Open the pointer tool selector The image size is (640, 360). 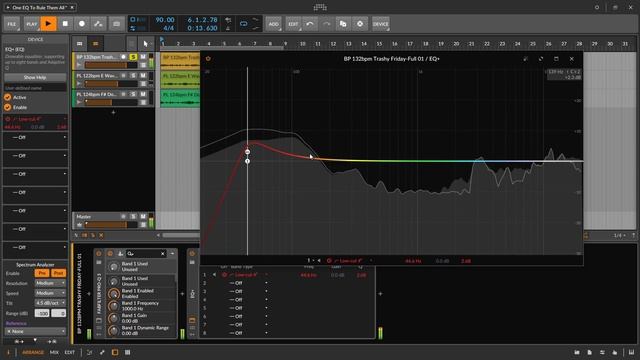pyautogui.click(x=146, y=43)
